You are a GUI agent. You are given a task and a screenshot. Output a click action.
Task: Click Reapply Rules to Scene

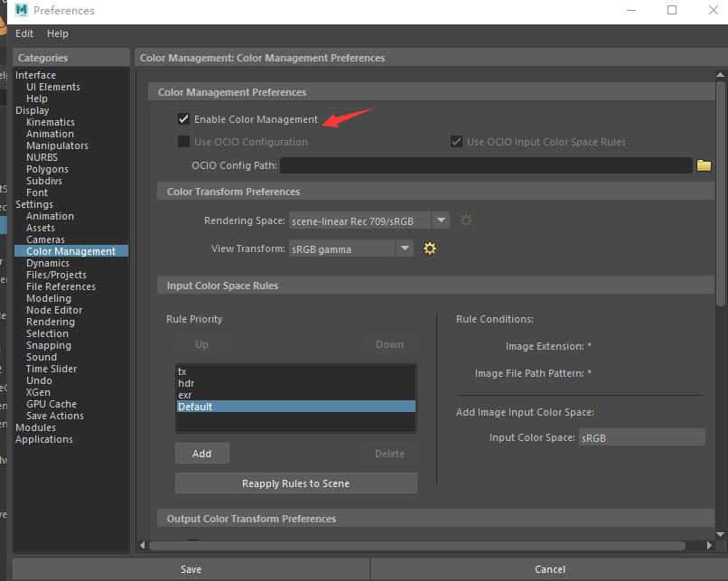295,483
